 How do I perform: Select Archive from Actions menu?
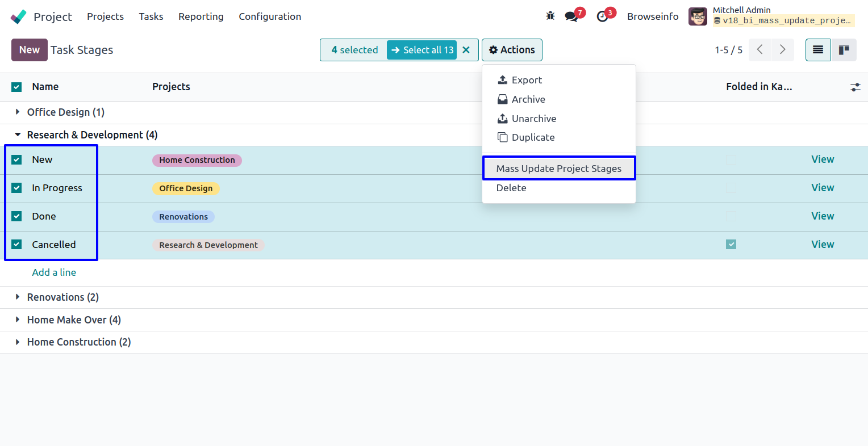pos(528,99)
